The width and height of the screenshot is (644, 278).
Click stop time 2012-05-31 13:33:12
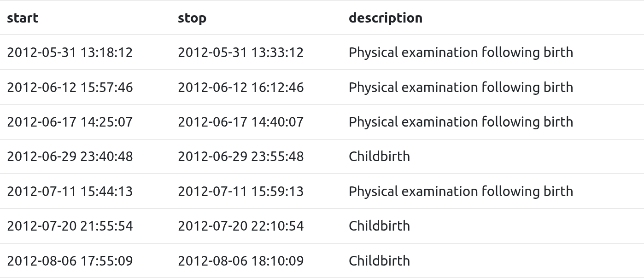[240, 52]
